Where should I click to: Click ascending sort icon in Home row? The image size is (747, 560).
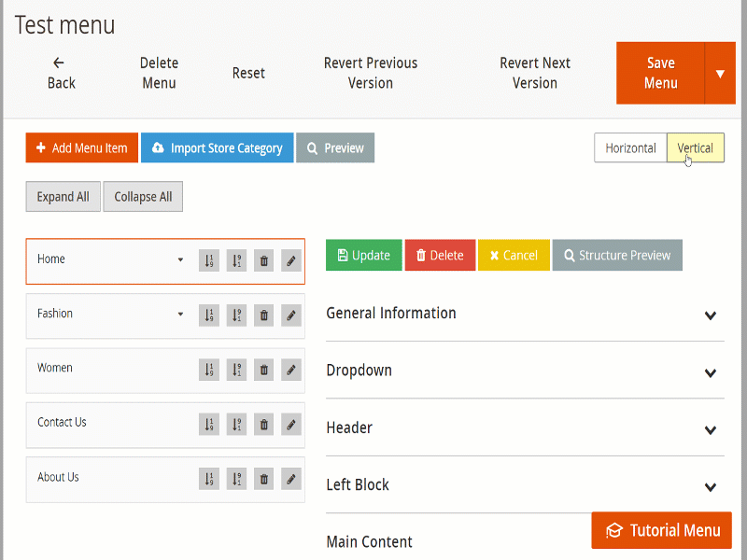click(x=209, y=260)
